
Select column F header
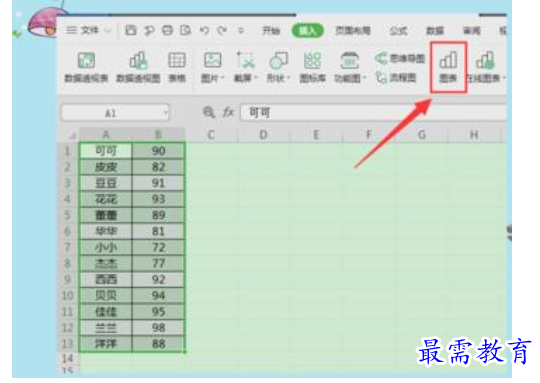coord(369,135)
